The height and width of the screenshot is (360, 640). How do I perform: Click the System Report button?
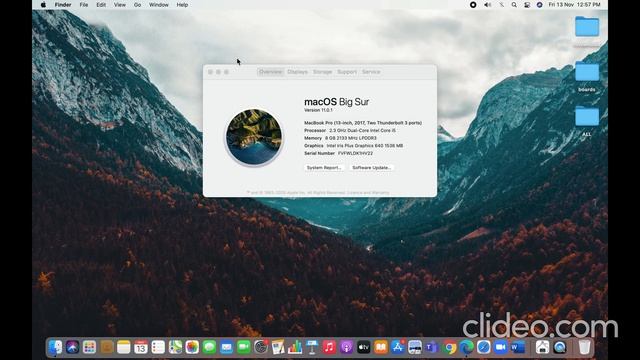tap(324, 168)
